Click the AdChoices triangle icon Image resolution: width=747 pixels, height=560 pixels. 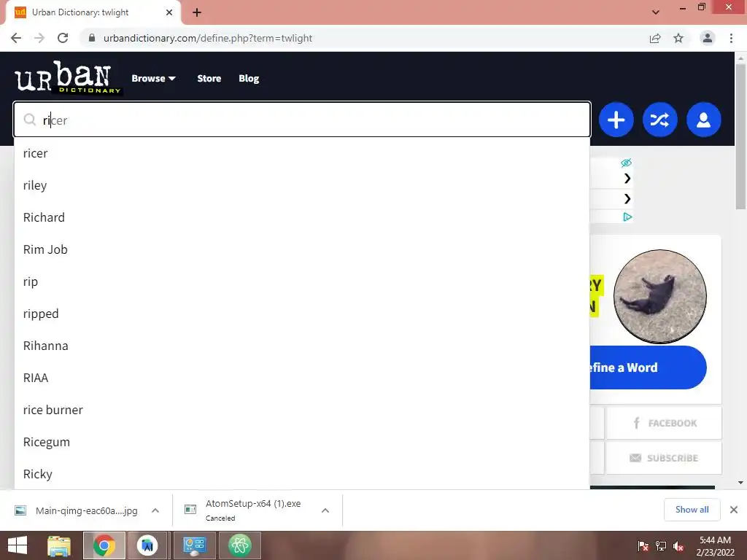point(627,217)
